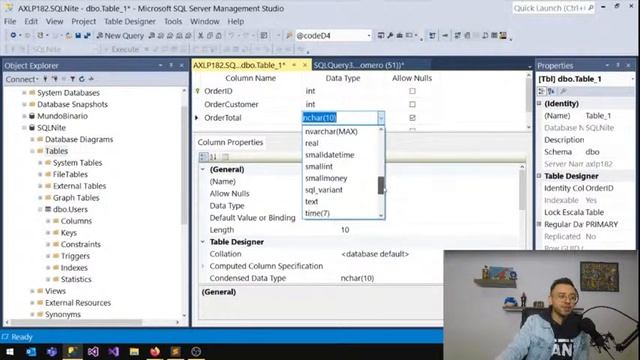Screen dimensions: 640x360
Task: Refresh the Object Explorer tree
Action: [82, 79]
